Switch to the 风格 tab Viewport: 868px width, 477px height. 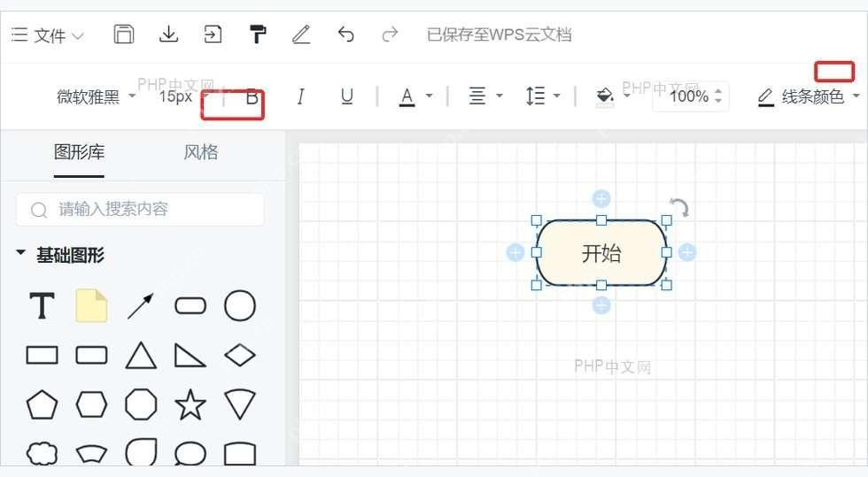(x=201, y=151)
